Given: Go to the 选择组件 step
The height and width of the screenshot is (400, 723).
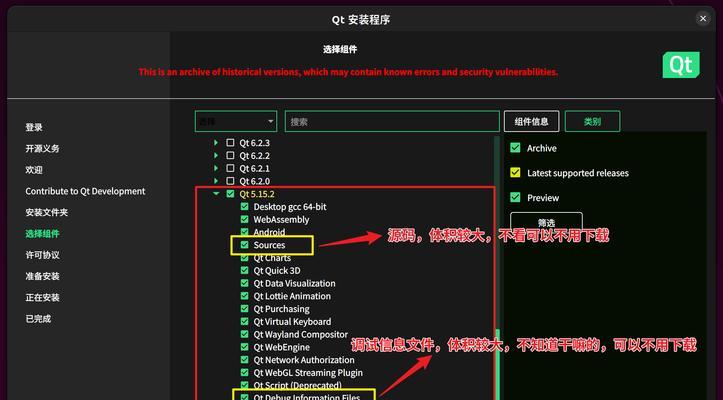Looking at the screenshot, I should coord(42,233).
